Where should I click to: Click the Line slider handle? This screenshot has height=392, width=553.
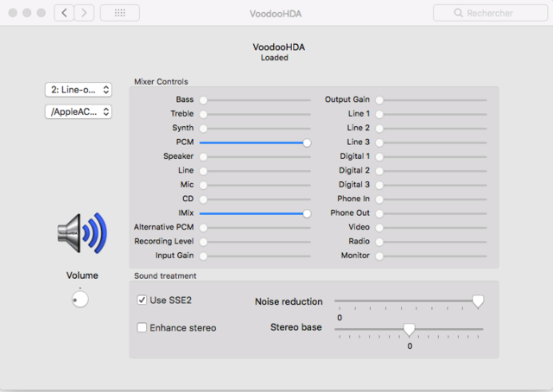[x=203, y=171]
